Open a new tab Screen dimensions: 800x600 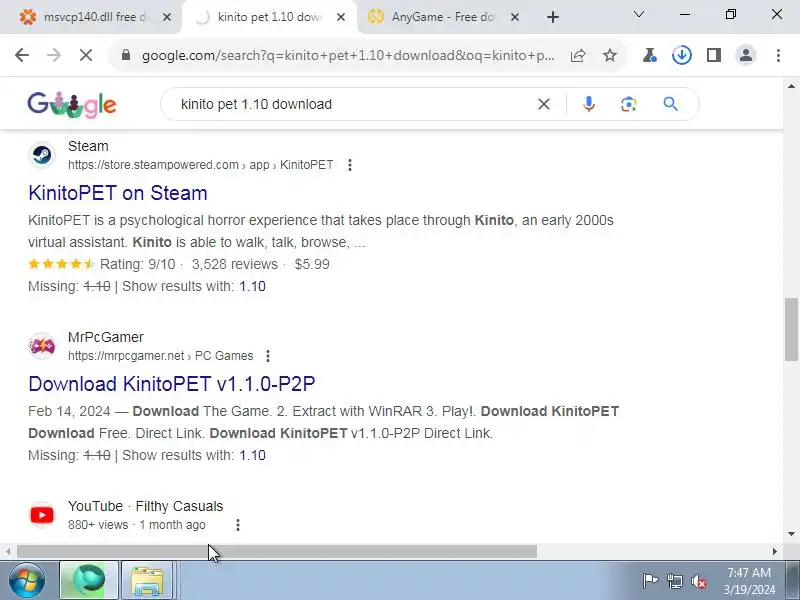[553, 17]
